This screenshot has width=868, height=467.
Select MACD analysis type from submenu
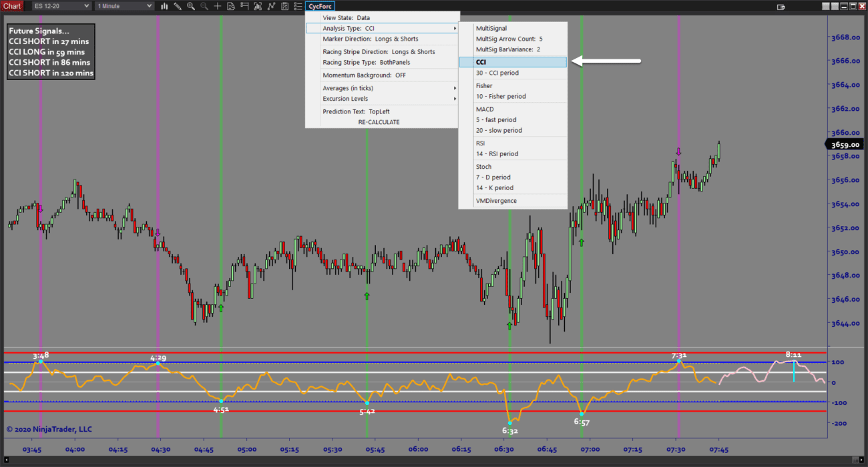pyautogui.click(x=485, y=109)
